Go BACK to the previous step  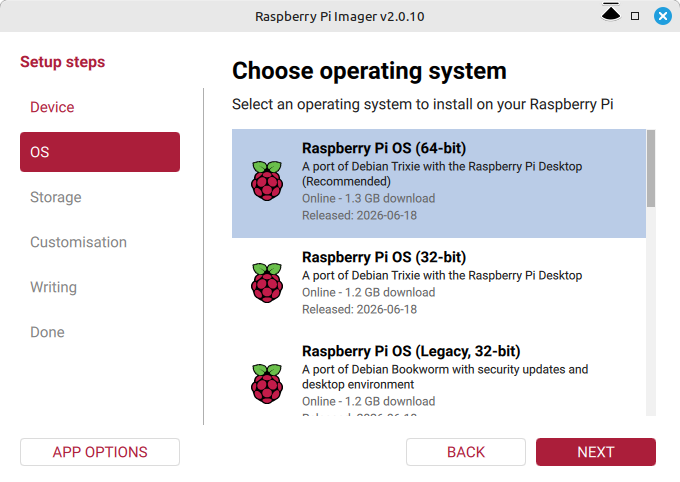click(466, 452)
